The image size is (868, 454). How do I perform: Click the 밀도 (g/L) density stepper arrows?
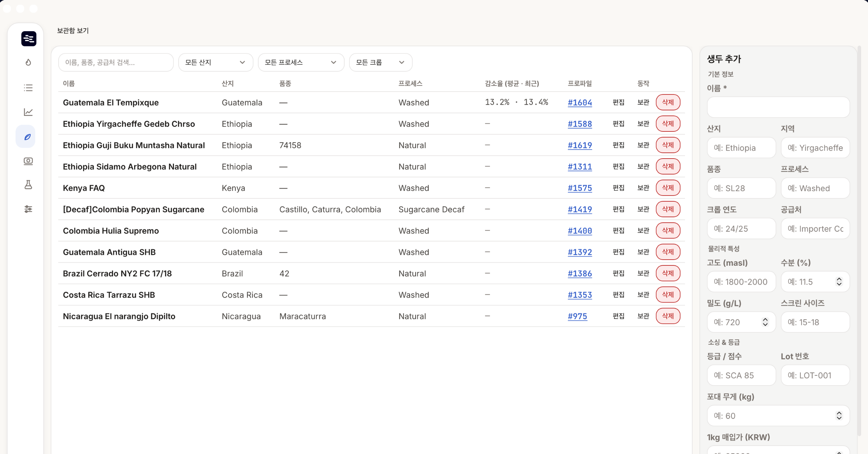765,322
